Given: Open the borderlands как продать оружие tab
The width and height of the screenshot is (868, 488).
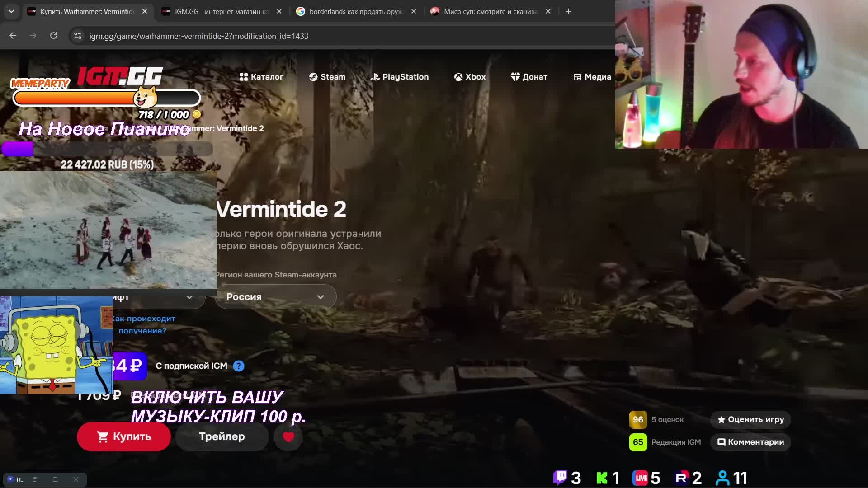Looking at the screenshot, I should point(356,11).
